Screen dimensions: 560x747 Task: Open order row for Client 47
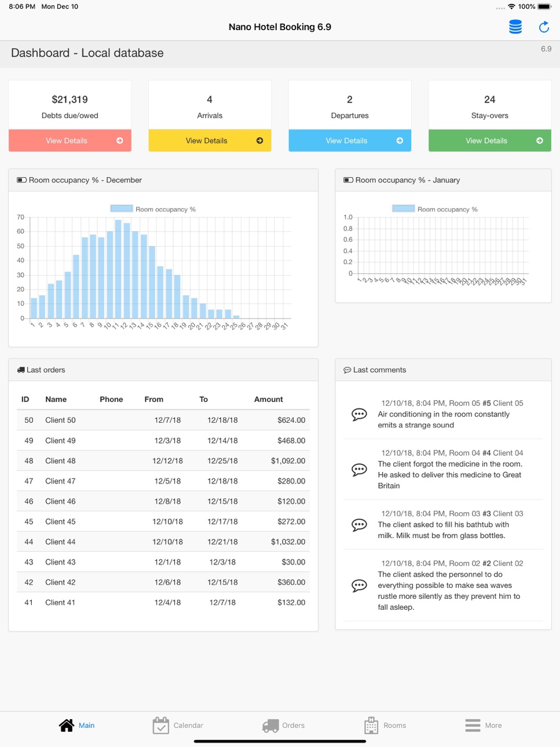tap(163, 481)
